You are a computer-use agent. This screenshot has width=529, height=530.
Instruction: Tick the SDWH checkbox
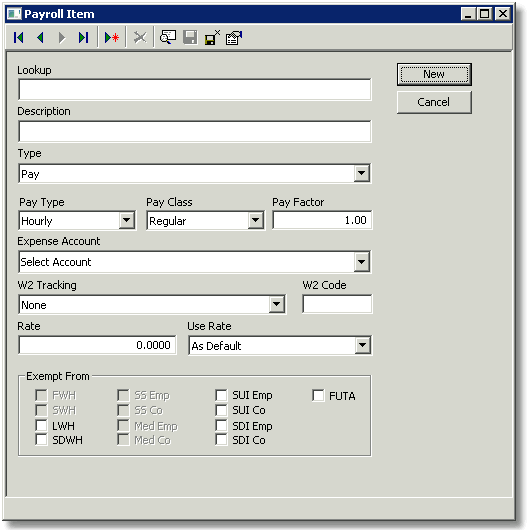pyautogui.click(x=41, y=440)
